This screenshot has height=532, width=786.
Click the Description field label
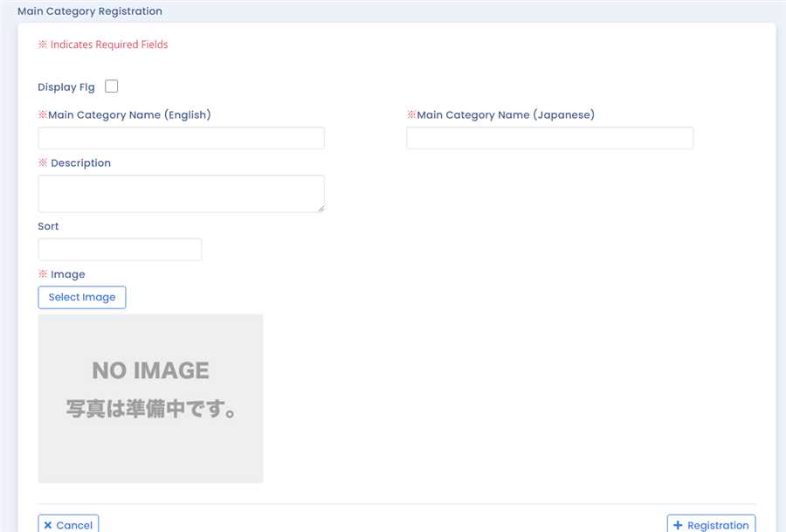80,163
